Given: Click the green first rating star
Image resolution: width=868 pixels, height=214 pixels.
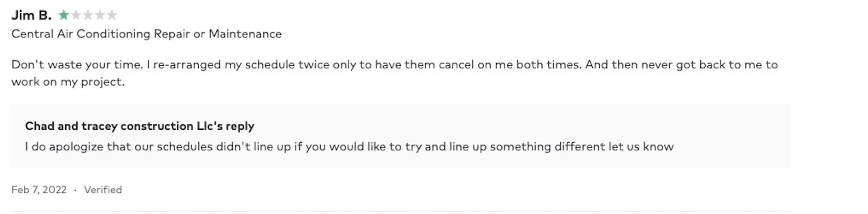Looking at the screenshot, I should 64,15.
